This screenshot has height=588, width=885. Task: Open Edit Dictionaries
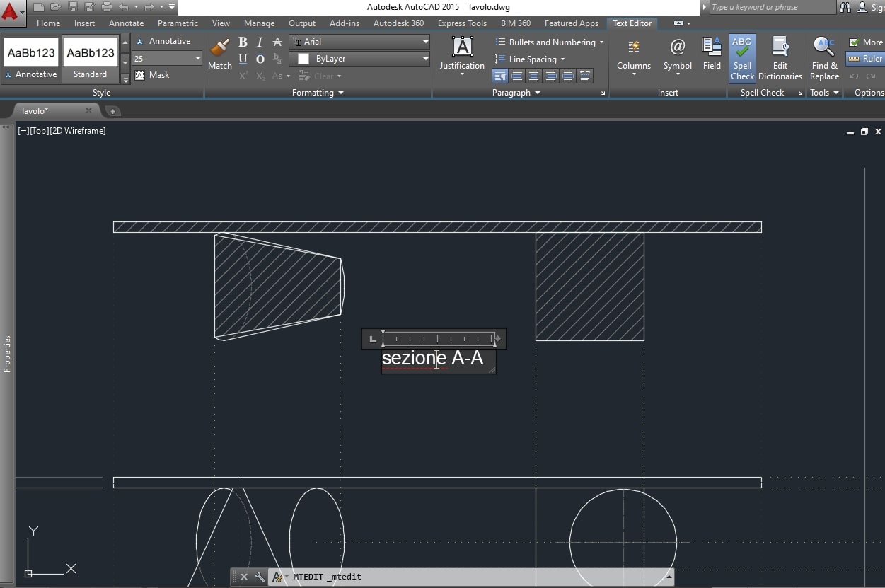tap(780, 58)
